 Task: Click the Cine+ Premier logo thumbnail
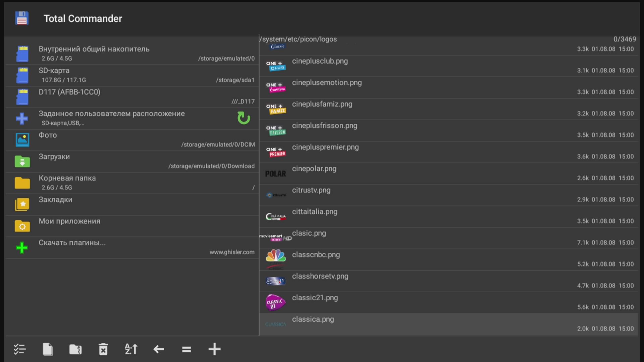point(276,152)
